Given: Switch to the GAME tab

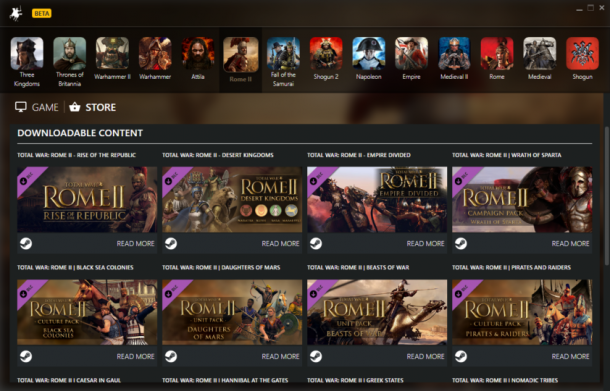Looking at the screenshot, I should point(37,107).
